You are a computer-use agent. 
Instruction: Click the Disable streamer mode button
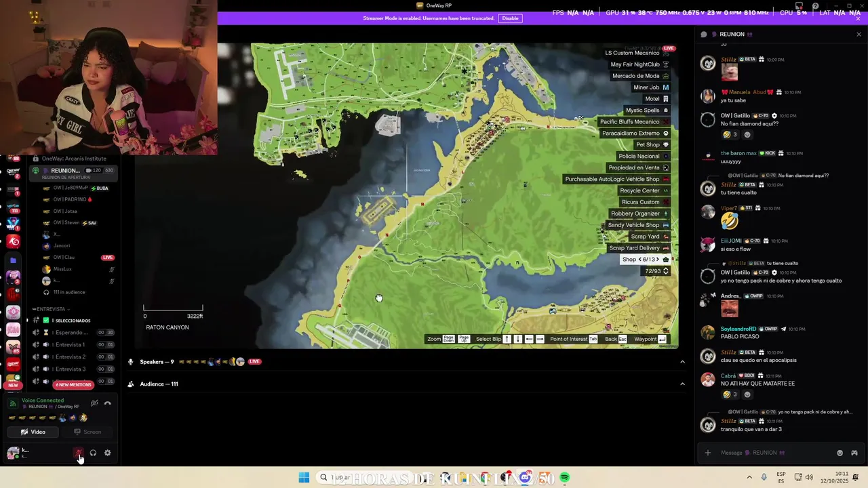[510, 18]
